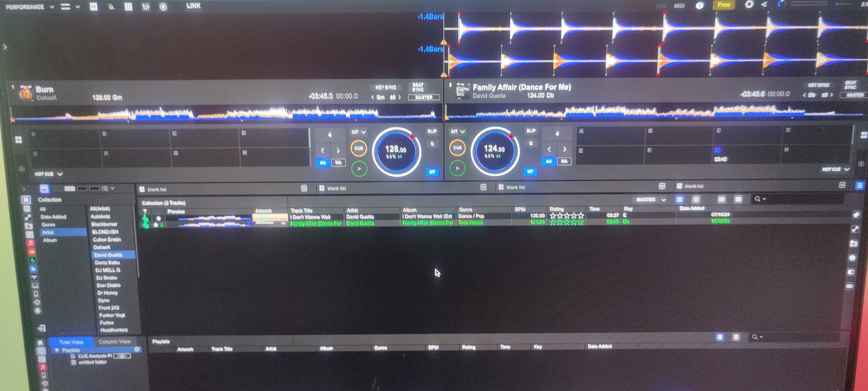Open the settings gear icon

[749, 5]
